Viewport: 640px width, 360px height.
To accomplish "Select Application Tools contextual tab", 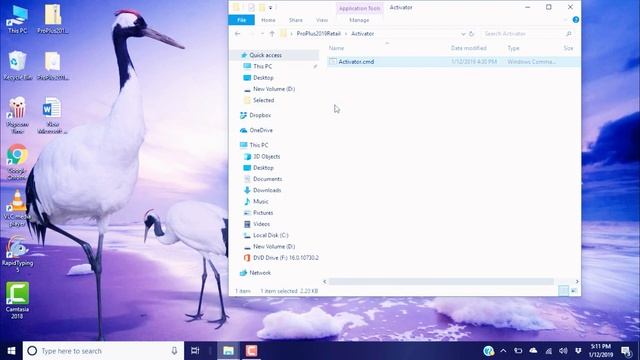I will pyautogui.click(x=360, y=8).
